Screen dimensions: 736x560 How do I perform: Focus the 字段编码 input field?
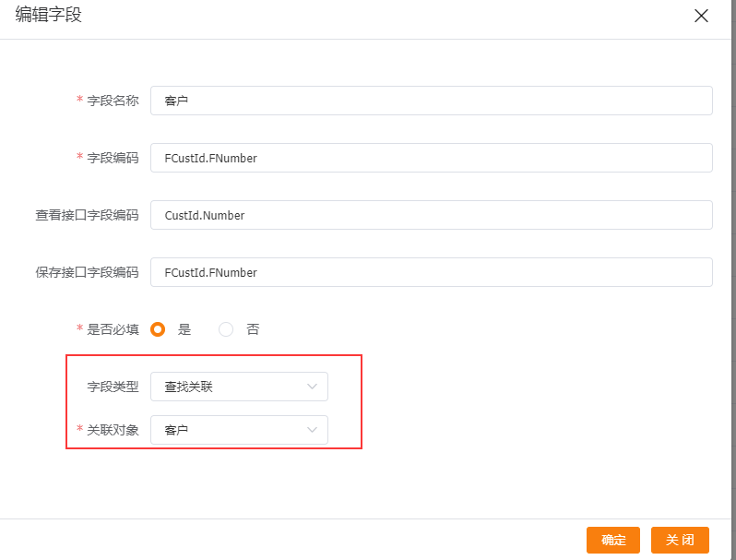coord(431,158)
